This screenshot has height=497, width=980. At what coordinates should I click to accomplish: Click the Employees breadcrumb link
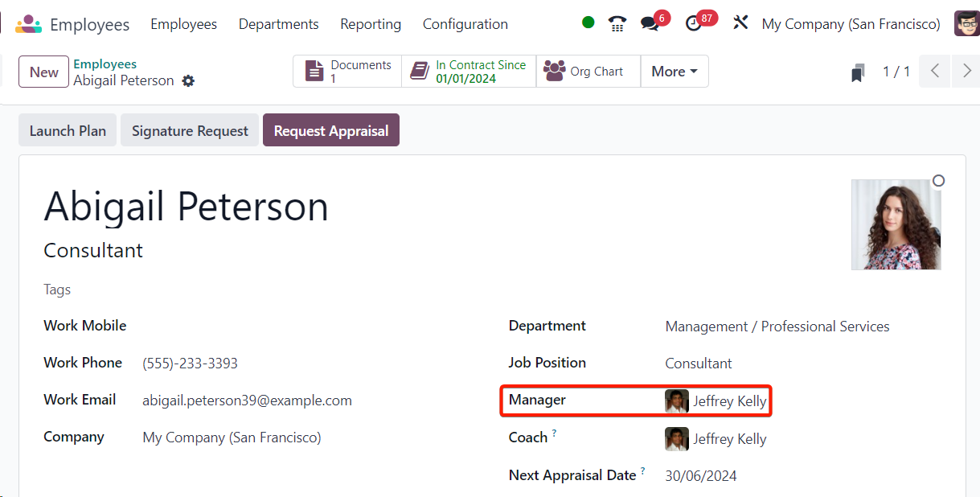coord(105,64)
